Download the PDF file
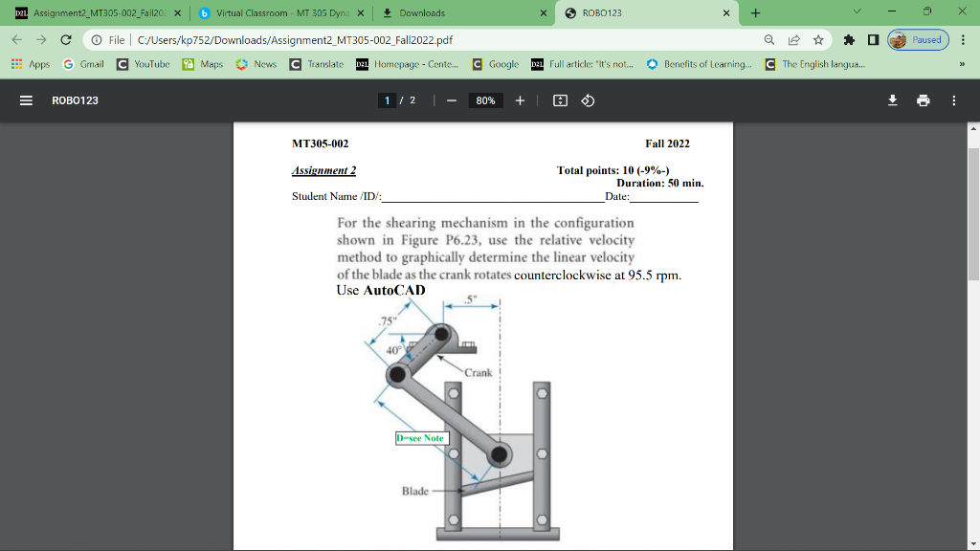Screen dimensions: 980x551 (893, 100)
